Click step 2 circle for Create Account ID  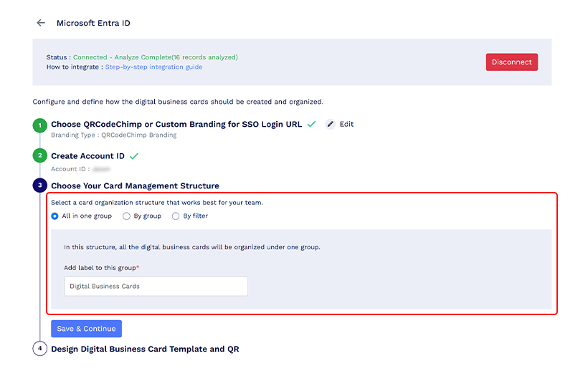pyautogui.click(x=39, y=155)
